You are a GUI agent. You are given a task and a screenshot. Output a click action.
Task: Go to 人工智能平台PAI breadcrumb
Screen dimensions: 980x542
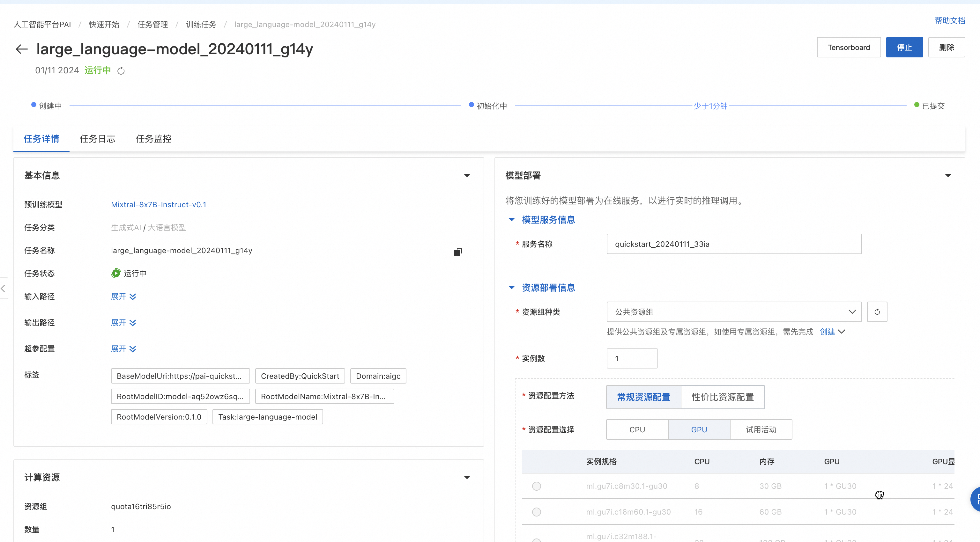[x=42, y=24]
